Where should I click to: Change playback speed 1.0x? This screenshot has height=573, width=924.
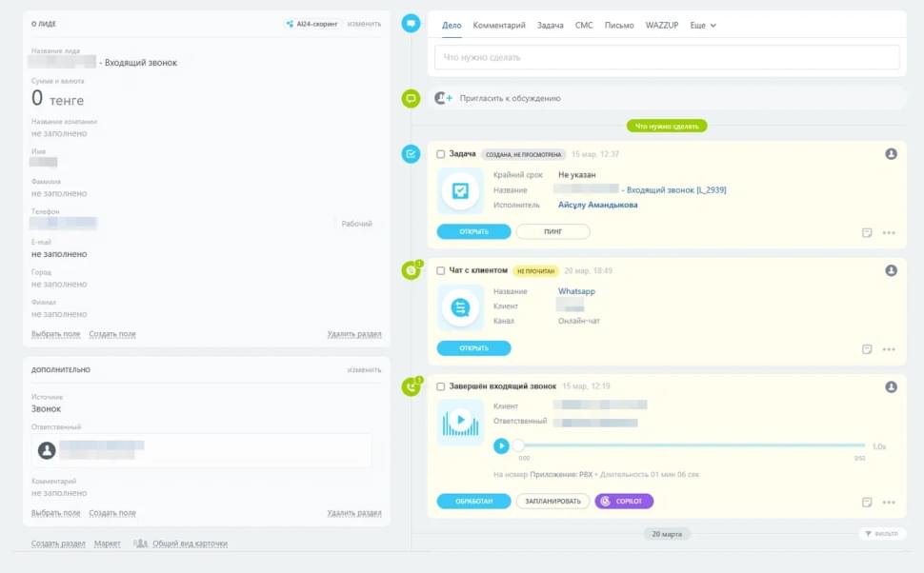coord(878,446)
